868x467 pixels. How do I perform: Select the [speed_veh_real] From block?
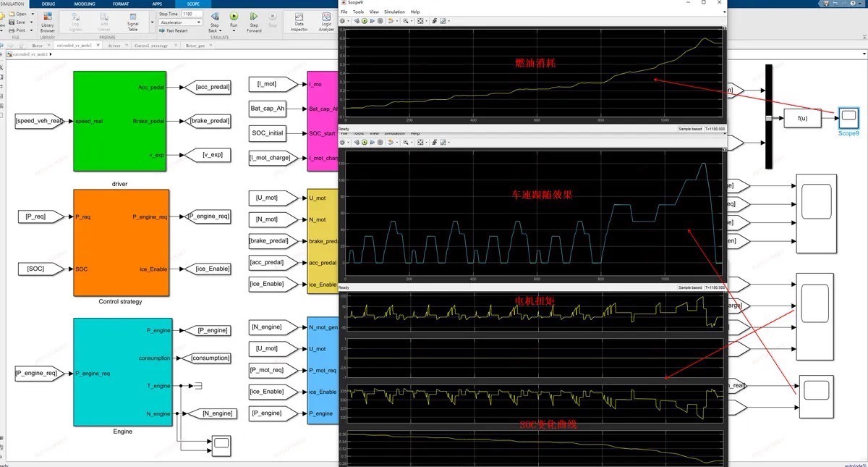(41, 121)
